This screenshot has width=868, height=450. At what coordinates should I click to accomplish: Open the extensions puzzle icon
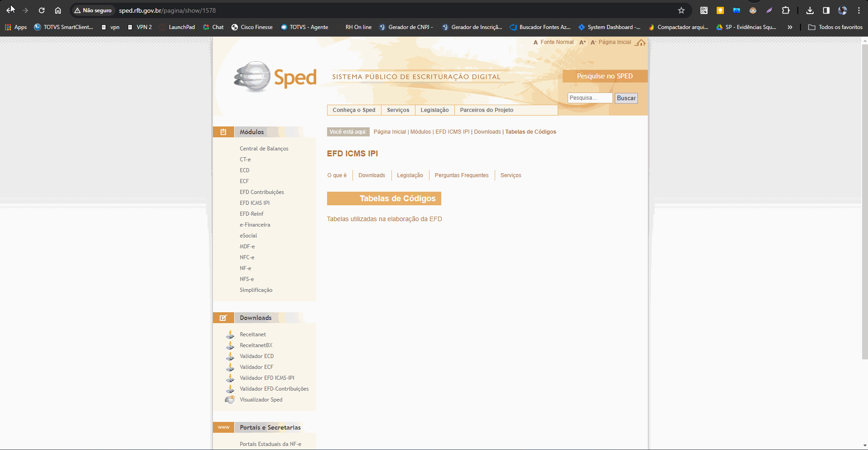(x=786, y=10)
